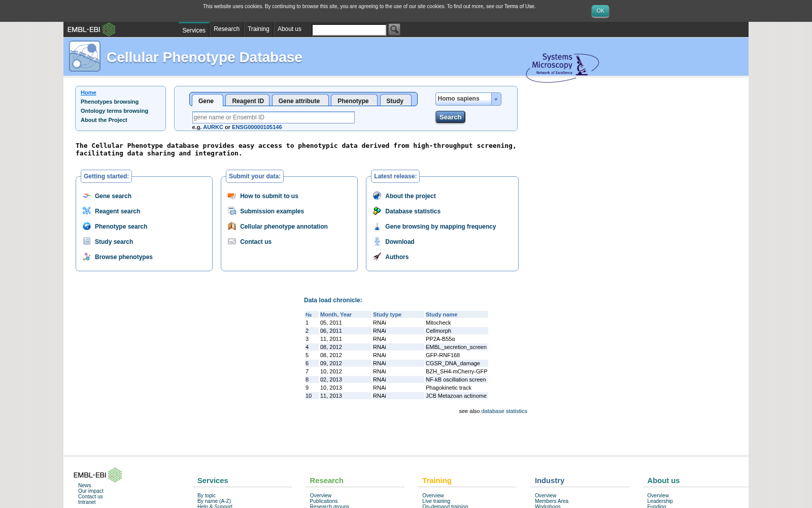Click the blue Search button
This screenshot has height=508, width=812.
pyautogui.click(x=450, y=117)
